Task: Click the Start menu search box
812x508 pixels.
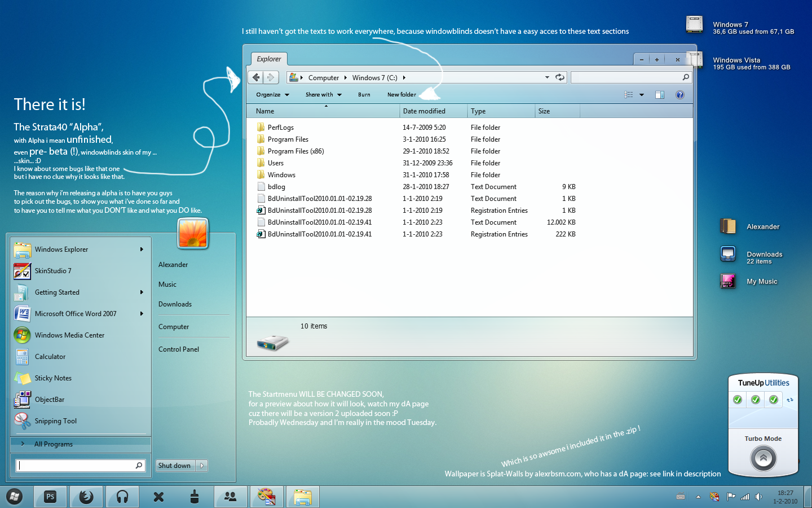Action: 80,465
